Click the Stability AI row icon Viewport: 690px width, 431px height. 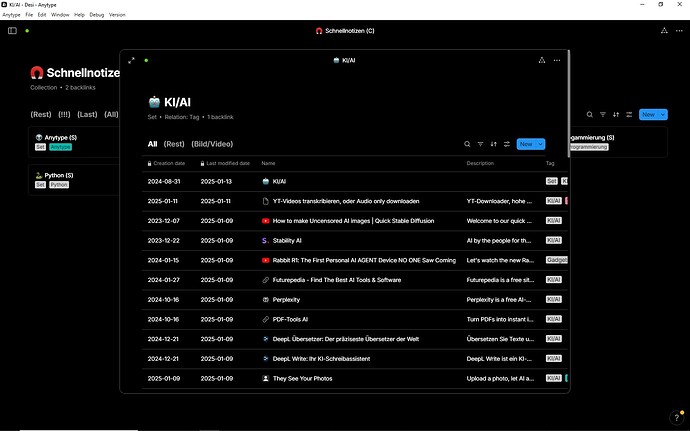click(265, 240)
